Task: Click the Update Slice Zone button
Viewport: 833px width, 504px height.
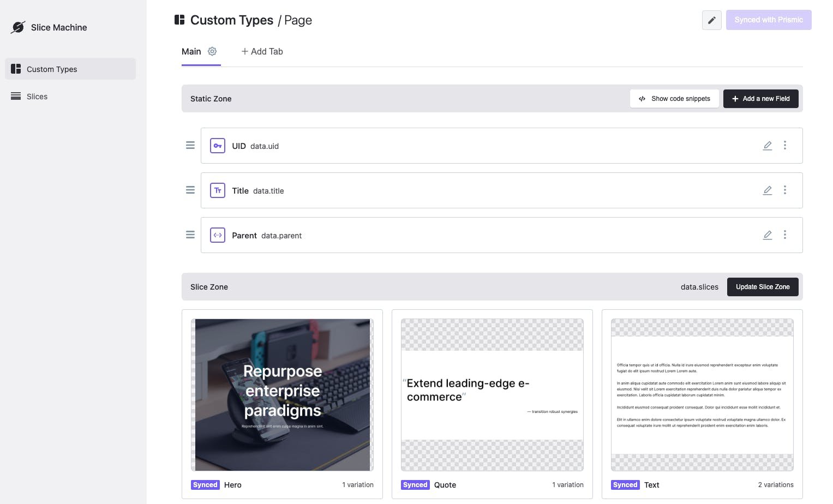Action: click(x=763, y=286)
